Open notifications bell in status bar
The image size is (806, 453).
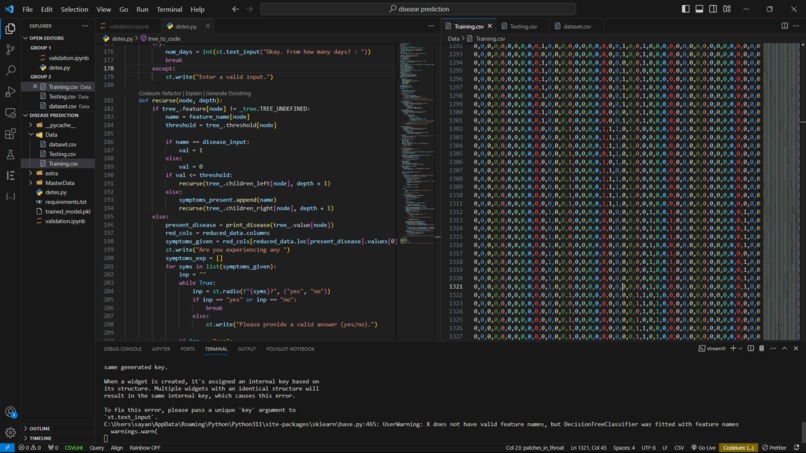(x=796, y=448)
